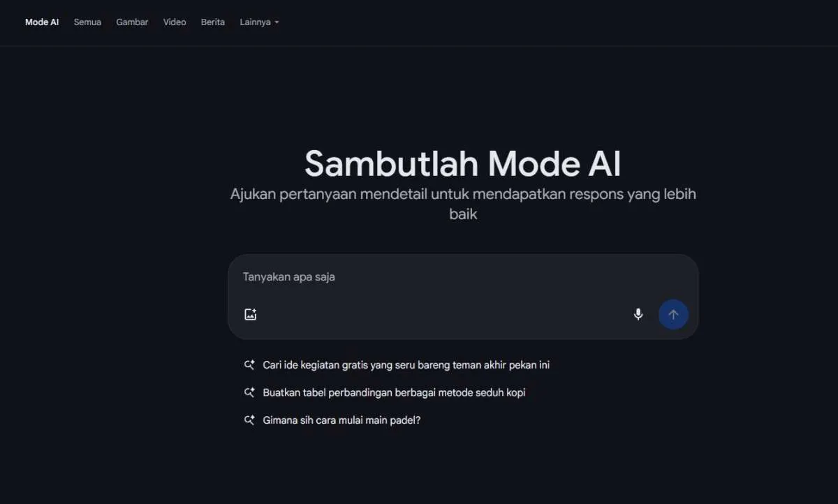Click the microphone icon for voice input

[x=638, y=314]
